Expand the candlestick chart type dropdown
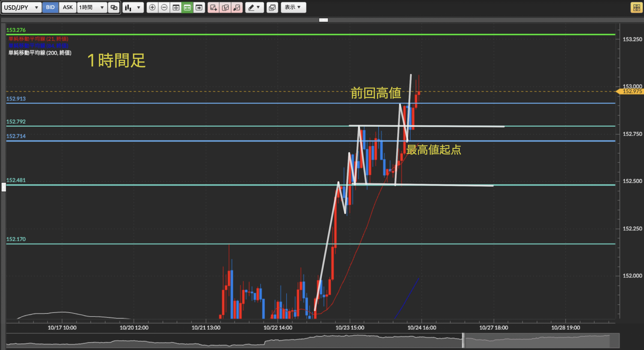Viewport: 644px width, 350px height. (x=133, y=8)
